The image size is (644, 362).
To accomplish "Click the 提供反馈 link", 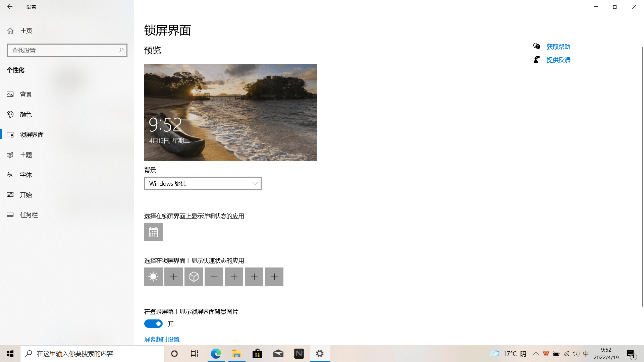I will [x=558, y=60].
